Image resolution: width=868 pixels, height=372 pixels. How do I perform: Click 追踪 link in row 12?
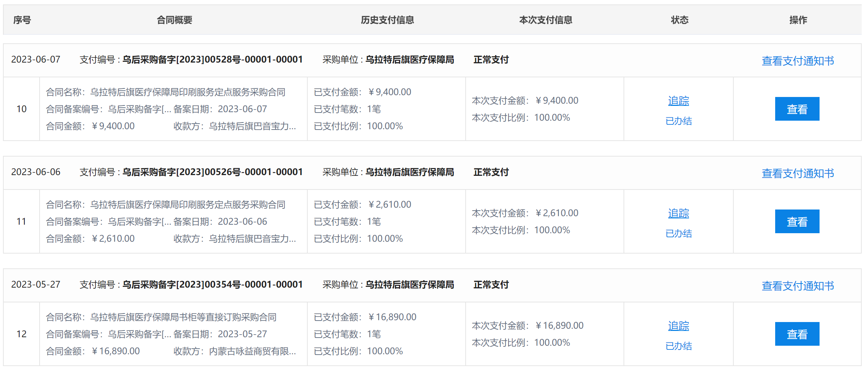click(679, 326)
